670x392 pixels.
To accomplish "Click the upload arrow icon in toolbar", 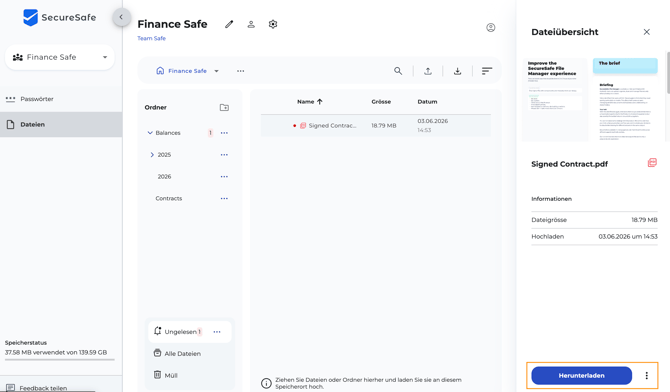I will pos(428,71).
